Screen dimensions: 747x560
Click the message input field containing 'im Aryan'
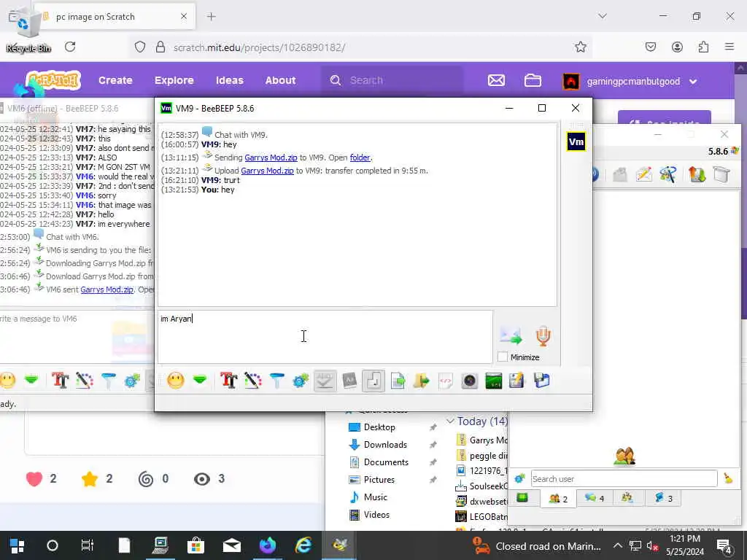(325, 337)
